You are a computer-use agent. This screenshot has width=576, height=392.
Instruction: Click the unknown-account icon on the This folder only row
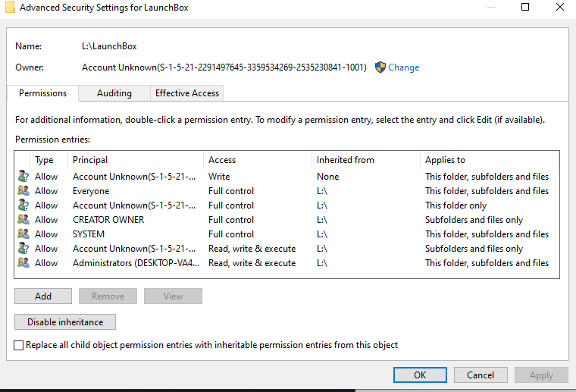[x=23, y=205]
